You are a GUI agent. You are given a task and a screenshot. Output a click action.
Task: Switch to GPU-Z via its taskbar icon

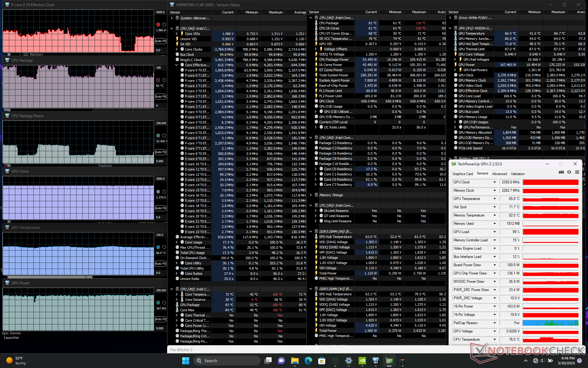pyautogui.click(x=389, y=361)
